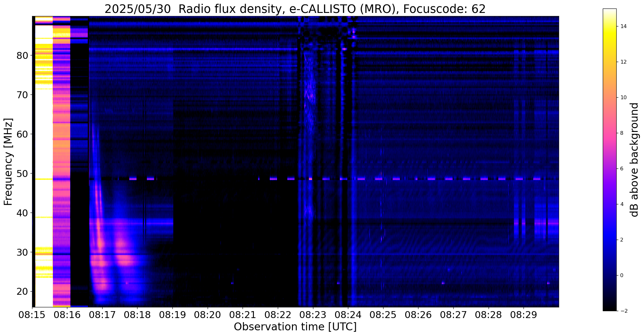This screenshot has width=644, height=336.
Task: Click the 40 MHz frequency tick label
Action: click(22, 213)
